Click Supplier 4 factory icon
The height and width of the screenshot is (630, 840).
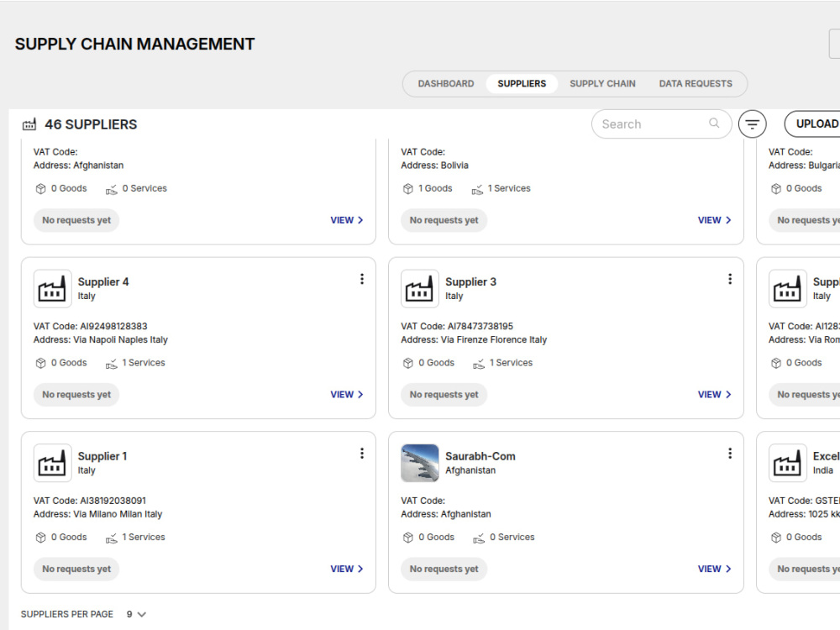52,289
